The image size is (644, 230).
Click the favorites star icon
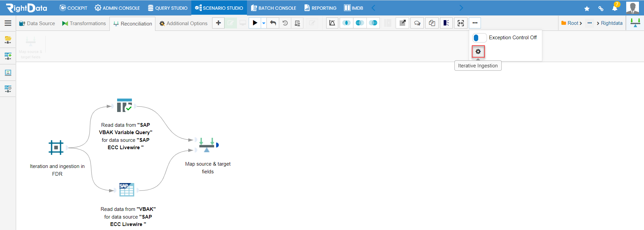click(587, 9)
